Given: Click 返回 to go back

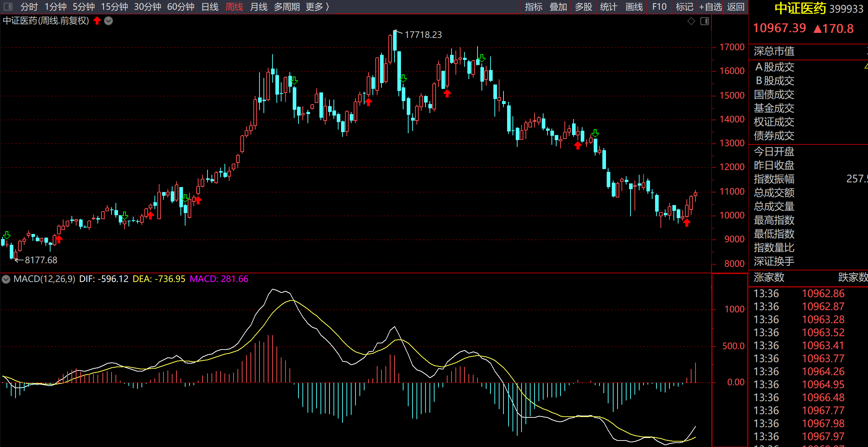Looking at the screenshot, I should pyautogui.click(x=736, y=7).
